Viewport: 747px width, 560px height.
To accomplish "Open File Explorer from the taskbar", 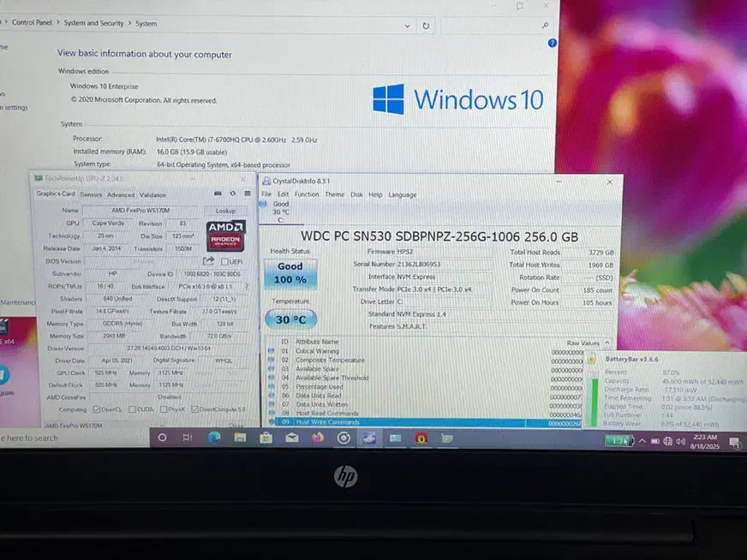I will click(x=240, y=438).
